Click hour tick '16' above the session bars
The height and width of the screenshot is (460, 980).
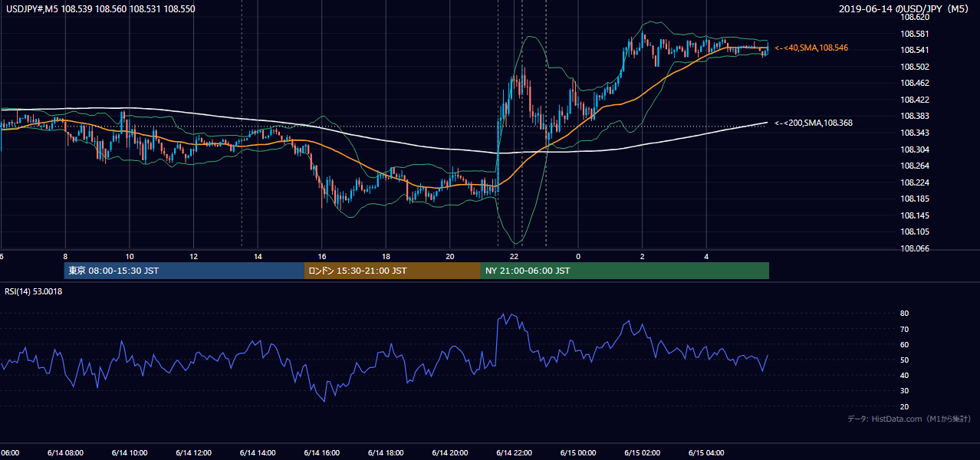[x=322, y=257]
